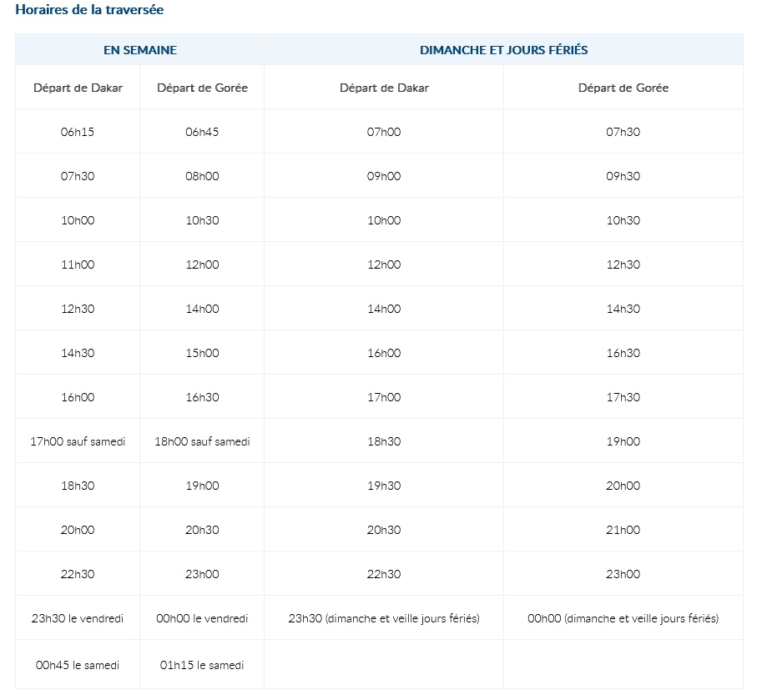Click the weekday 12h30 Dakar departure
Screen dimensions: 762x700
pyautogui.click(x=78, y=309)
